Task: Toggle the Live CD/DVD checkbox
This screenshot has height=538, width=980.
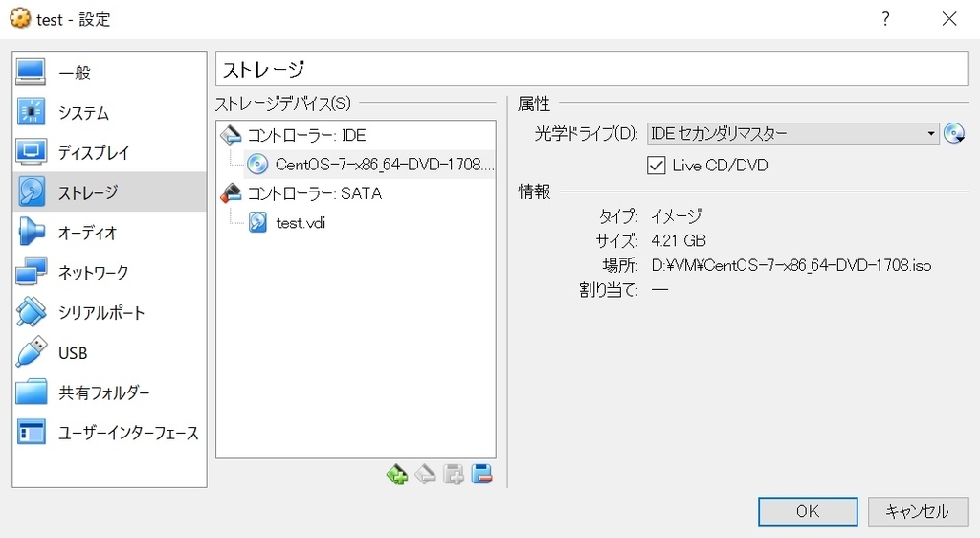Action: coord(656,166)
